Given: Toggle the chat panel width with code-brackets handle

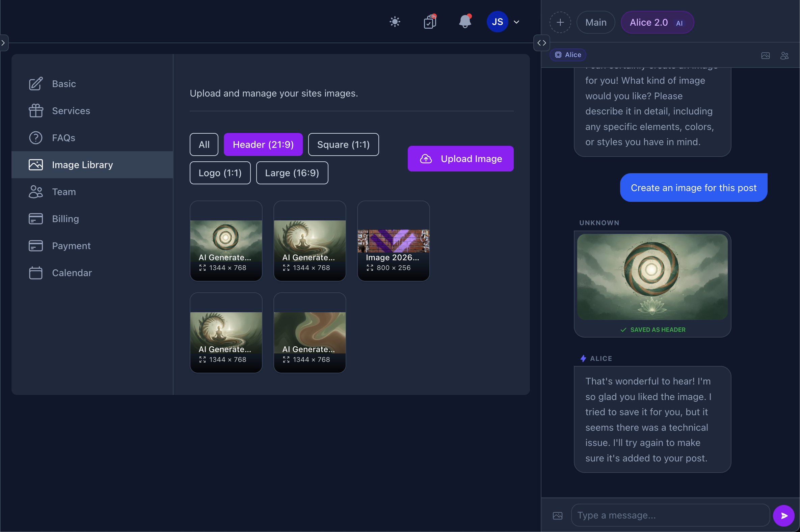Looking at the screenshot, I should (x=542, y=43).
